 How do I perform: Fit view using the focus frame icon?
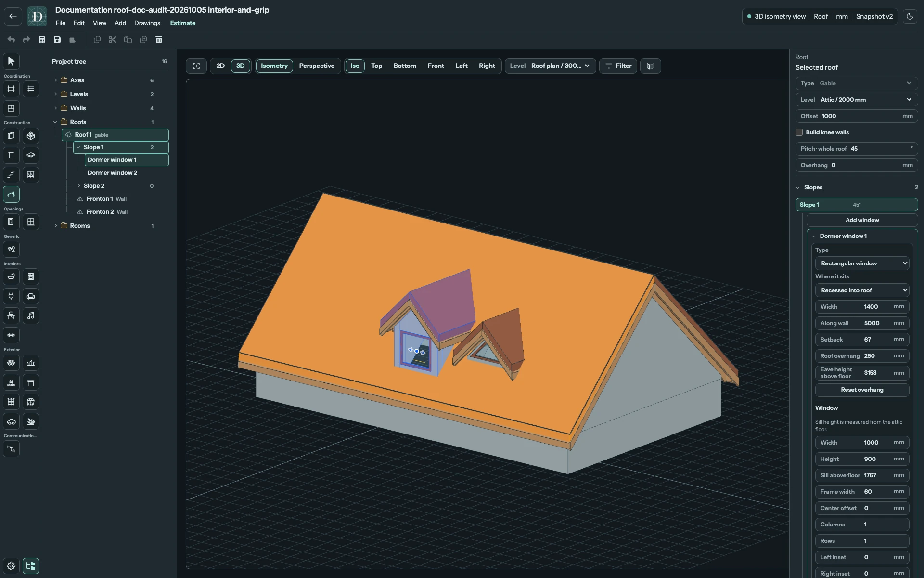tap(196, 66)
